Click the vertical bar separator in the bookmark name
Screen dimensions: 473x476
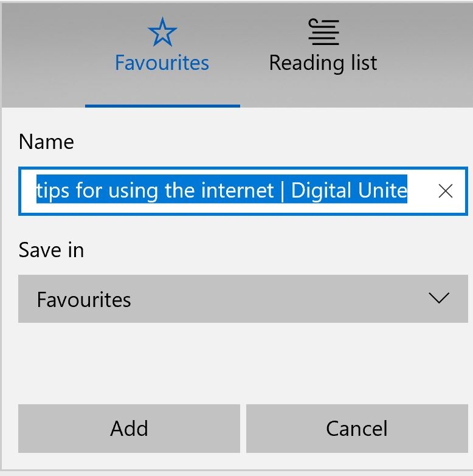click(x=282, y=191)
